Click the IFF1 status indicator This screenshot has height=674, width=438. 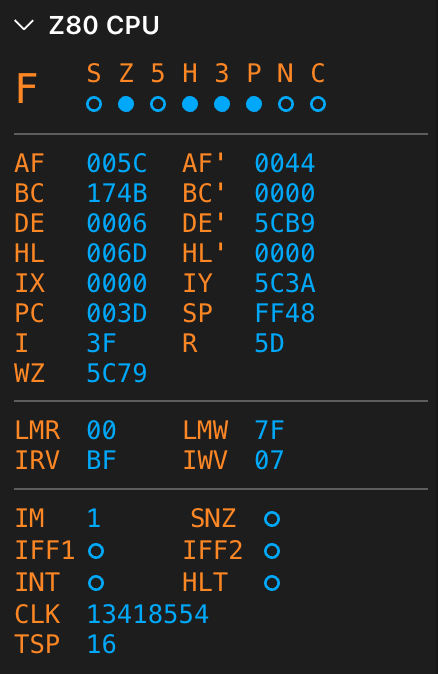pyautogui.click(x=96, y=551)
